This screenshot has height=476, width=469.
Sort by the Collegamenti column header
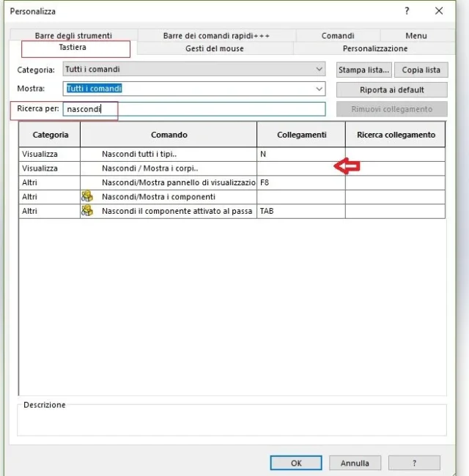pyautogui.click(x=300, y=135)
